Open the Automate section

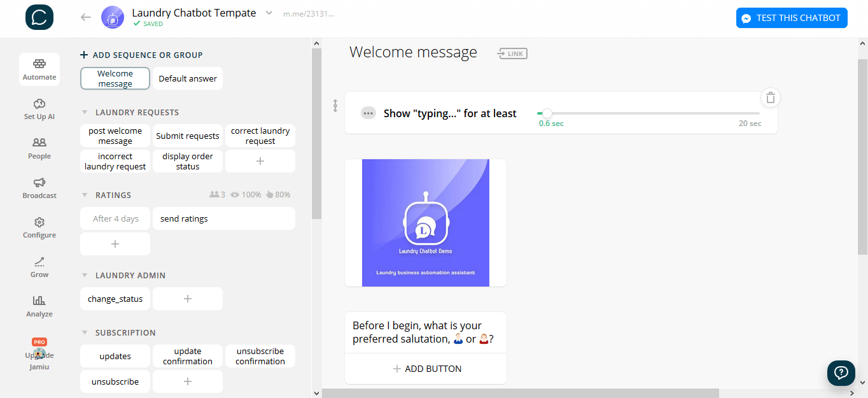click(x=39, y=69)
